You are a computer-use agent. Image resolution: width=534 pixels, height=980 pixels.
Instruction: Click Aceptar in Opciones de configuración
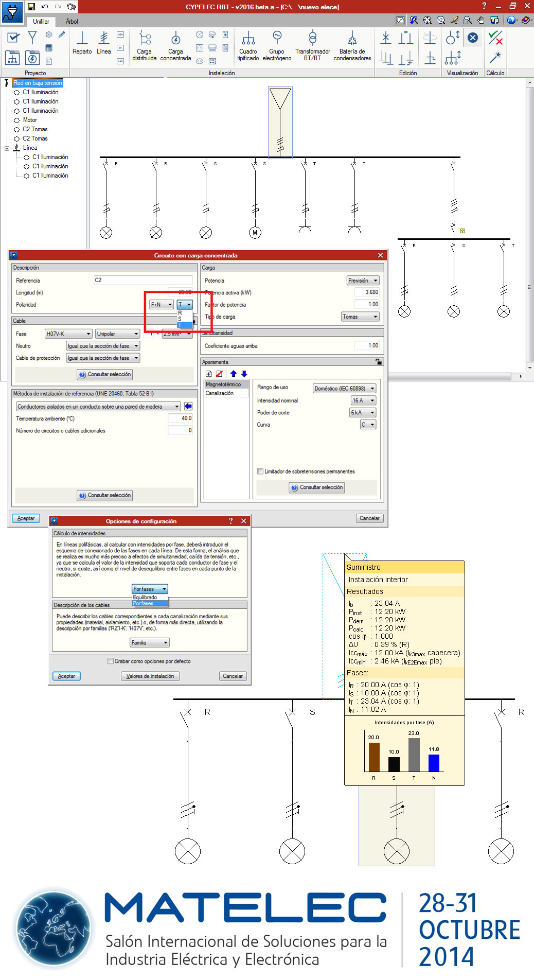66,676
